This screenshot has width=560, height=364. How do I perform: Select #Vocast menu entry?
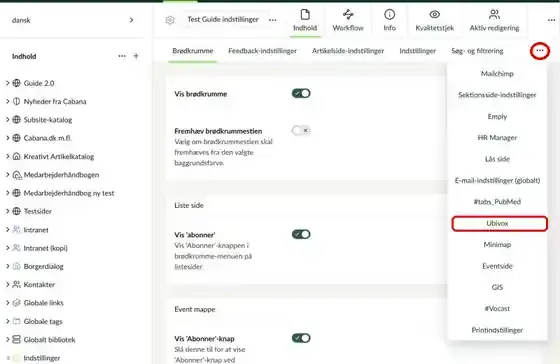pyautogui.click(x=497, y=309)
